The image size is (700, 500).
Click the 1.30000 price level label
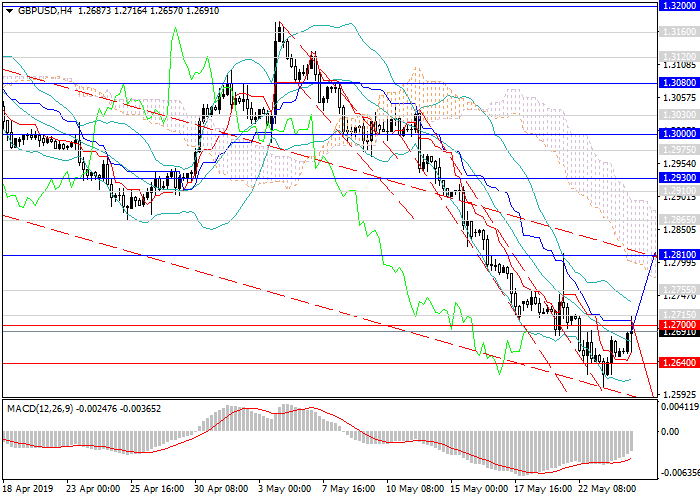[x=677, y=132]
